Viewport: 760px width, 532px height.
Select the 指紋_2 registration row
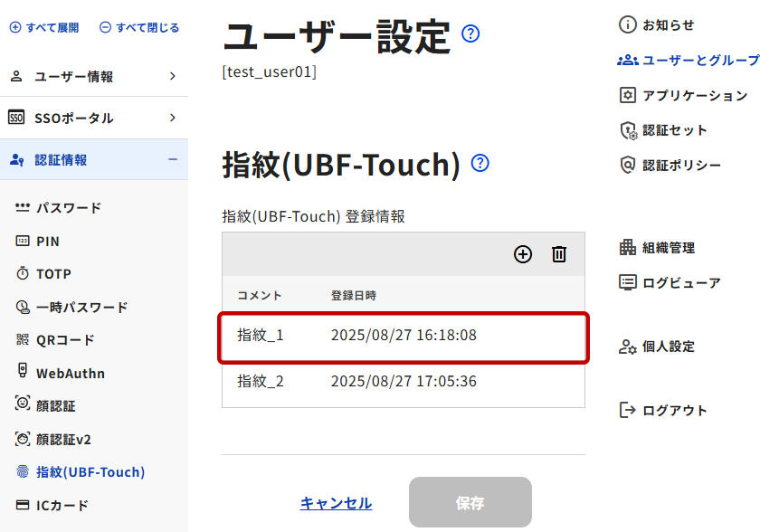click(403, 382)
